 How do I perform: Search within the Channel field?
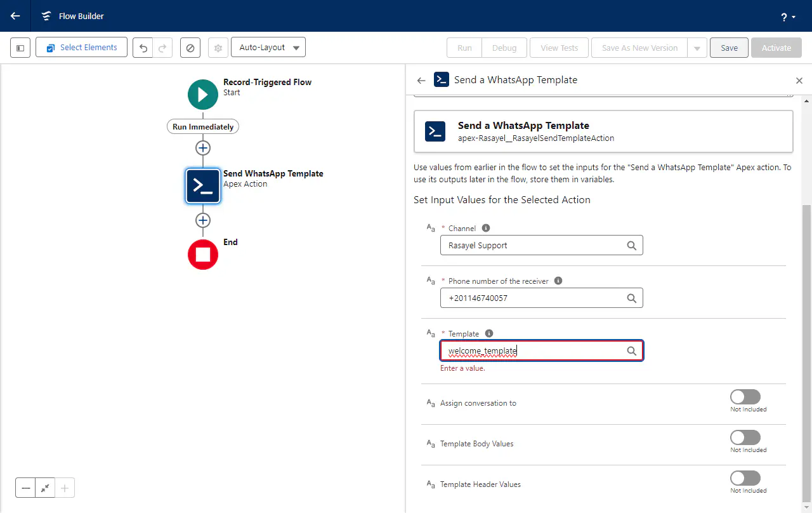[631, 245]
